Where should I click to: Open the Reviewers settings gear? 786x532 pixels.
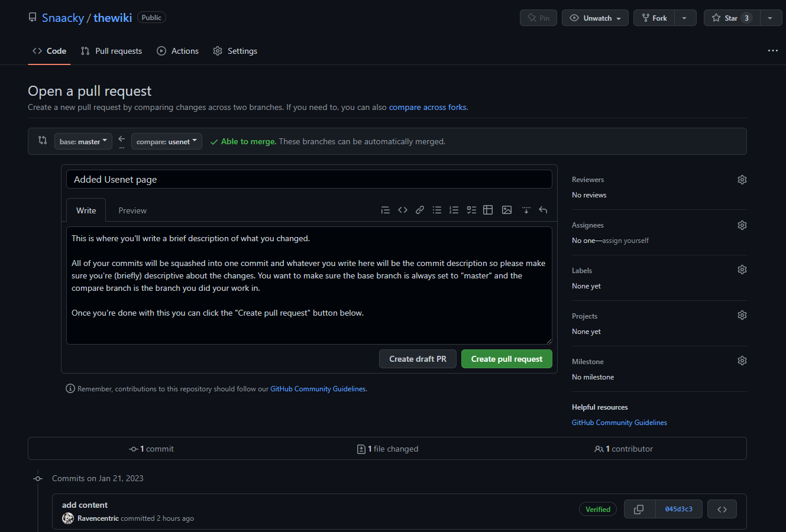(742, 179)
